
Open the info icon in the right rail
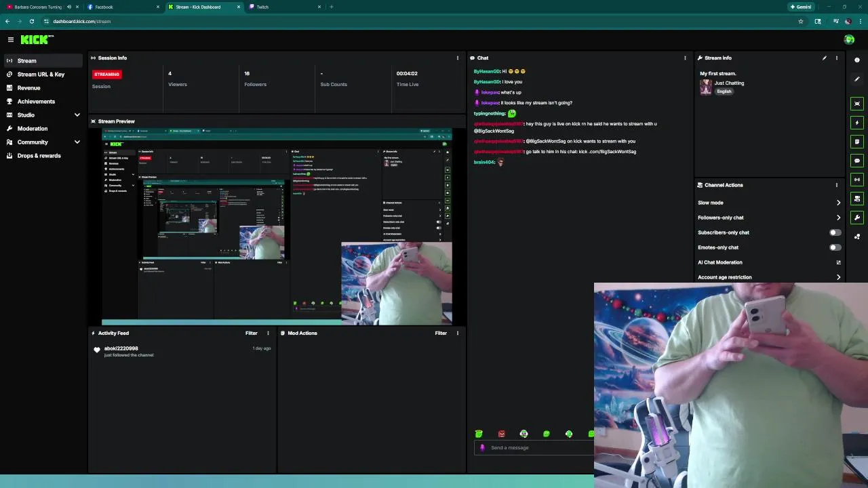pos(857,60)
